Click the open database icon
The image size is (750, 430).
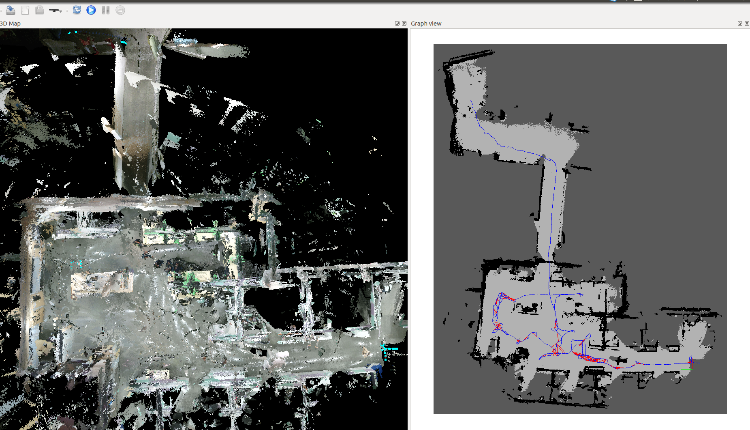click(x=9, y=10)
